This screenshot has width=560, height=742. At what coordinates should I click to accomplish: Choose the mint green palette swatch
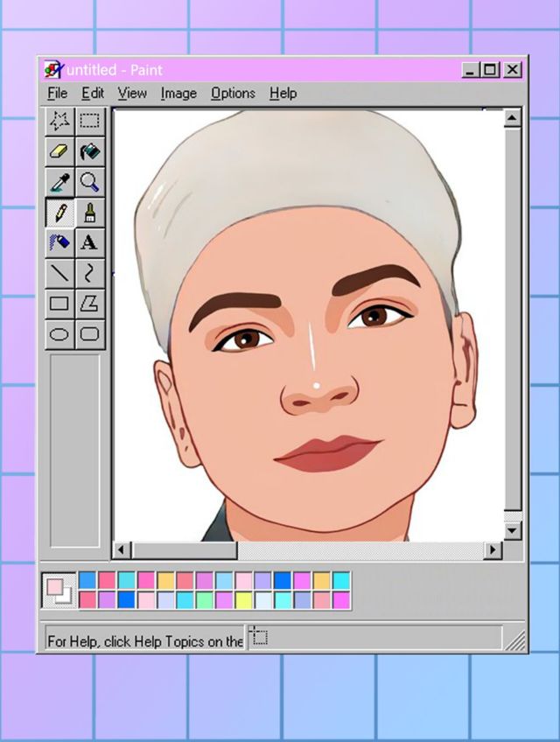click(204, 600)
